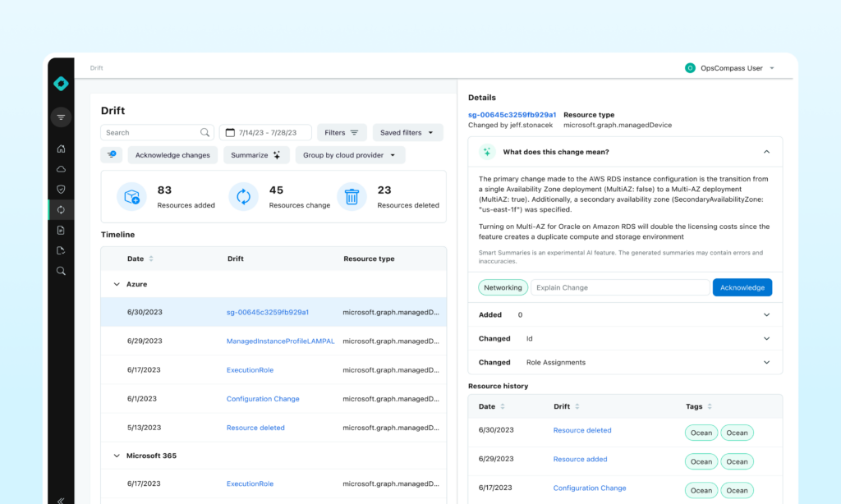Click the Resource type column header

tap(369, 259)
